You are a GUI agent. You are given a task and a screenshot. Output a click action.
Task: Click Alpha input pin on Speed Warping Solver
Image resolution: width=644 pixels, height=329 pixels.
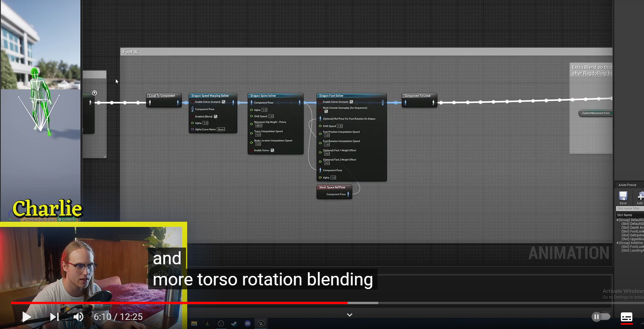pyautogui.click(x=192, y=123)
